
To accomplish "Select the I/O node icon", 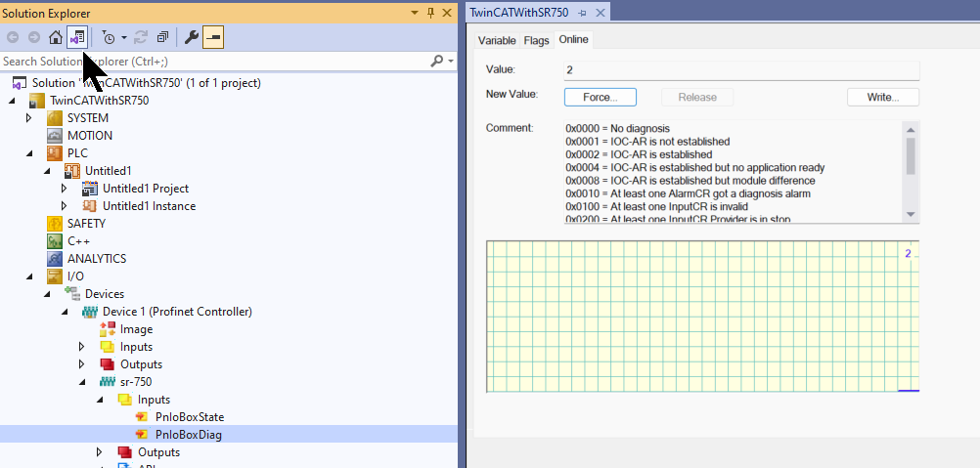I will point(55,277).
